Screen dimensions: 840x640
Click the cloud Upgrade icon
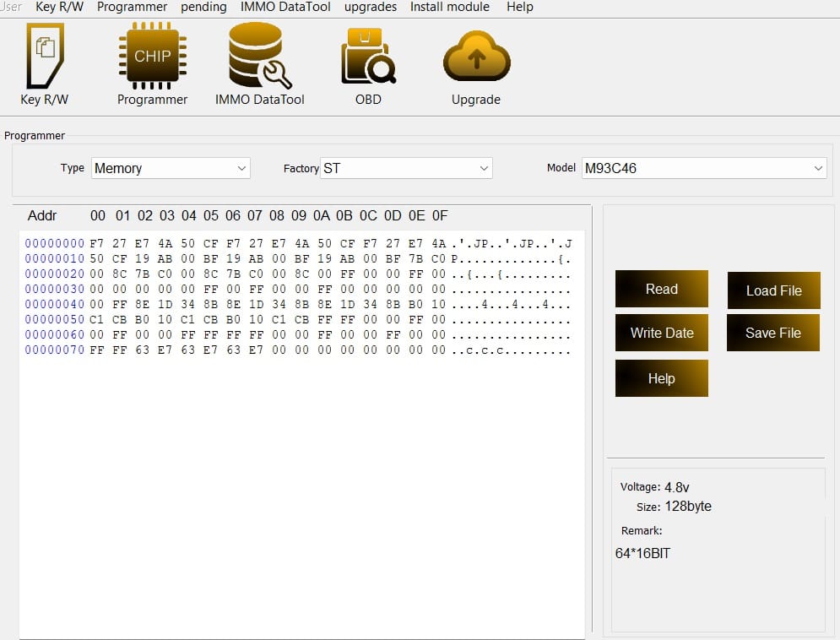click(476, 57)
